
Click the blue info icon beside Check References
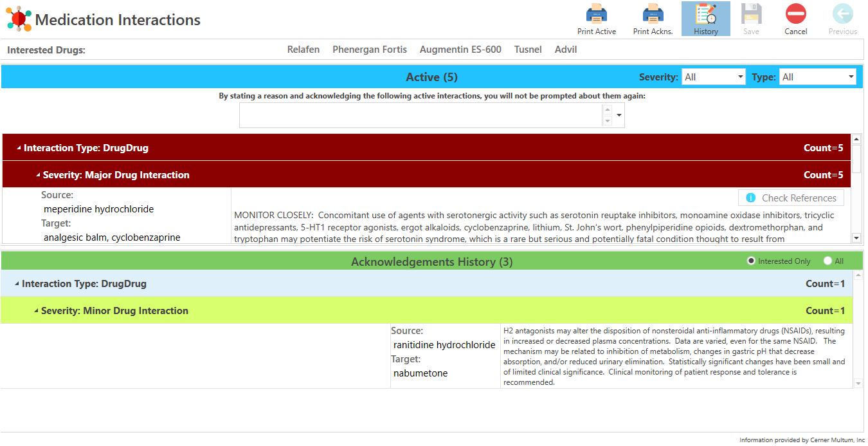[x=750, y=198]
